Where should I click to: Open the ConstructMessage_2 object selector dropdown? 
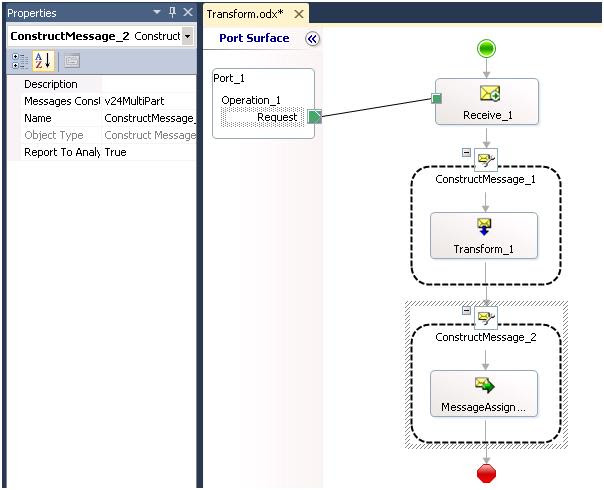[x=187, y=36]
